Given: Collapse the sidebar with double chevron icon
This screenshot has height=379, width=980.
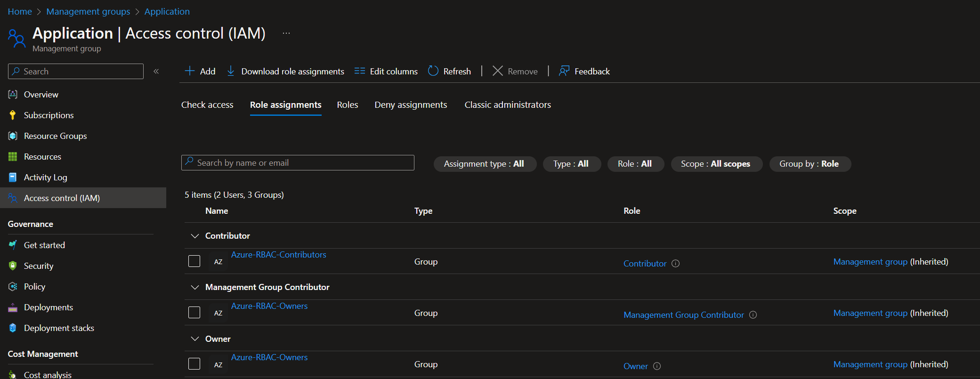Looking at the screenshot, I should point(156,72).
